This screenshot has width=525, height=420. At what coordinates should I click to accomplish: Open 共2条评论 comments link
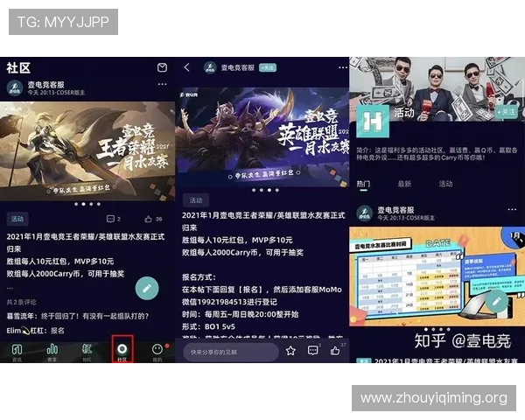[x=21, y=302]
